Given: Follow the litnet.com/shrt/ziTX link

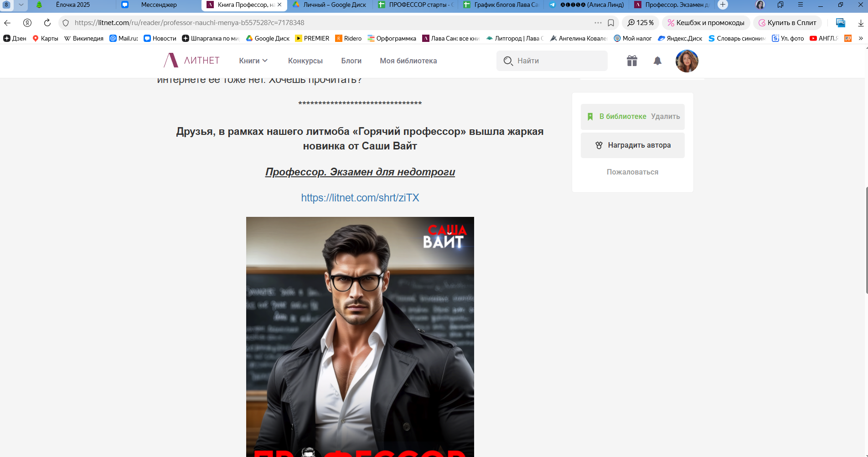Looking at the screenshot, I should click(360, 198).
